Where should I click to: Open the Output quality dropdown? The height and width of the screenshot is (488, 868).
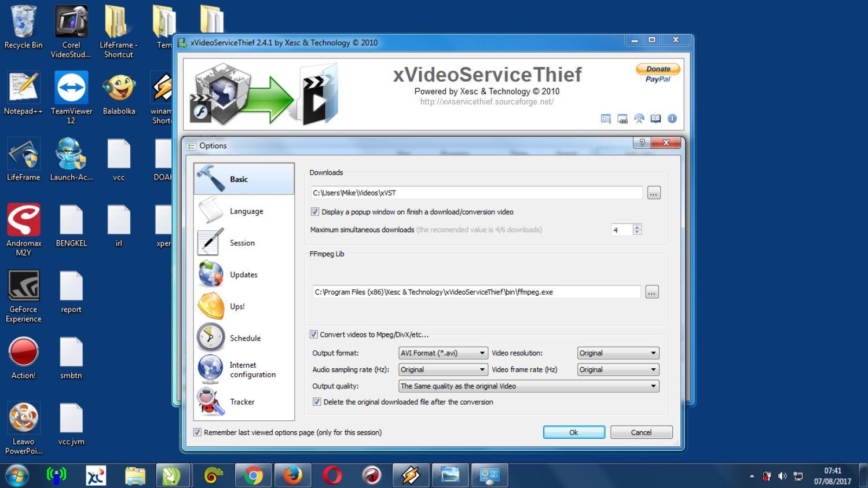(x=529, y=386)
